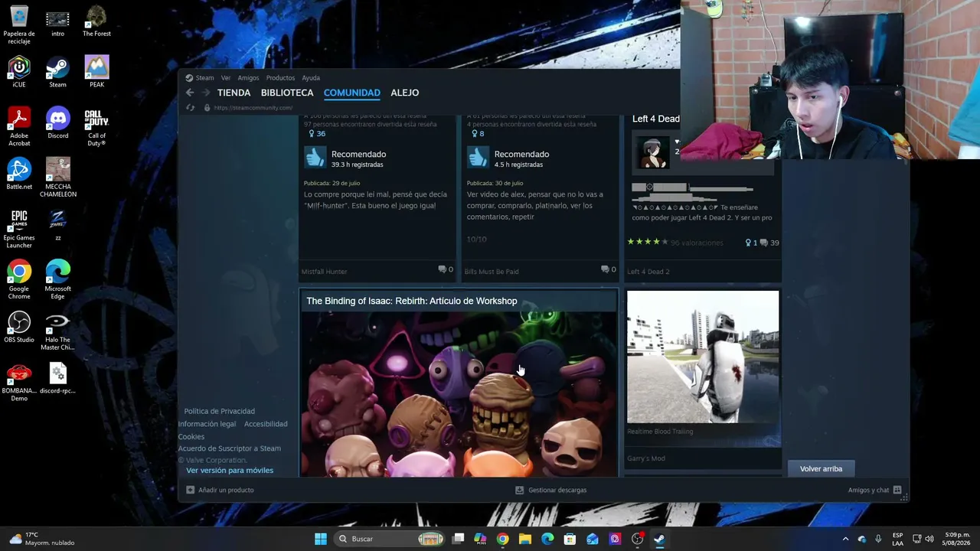Select the Microsoft Edge desktop icon
980x551 pixels.
tap(58, 280)
